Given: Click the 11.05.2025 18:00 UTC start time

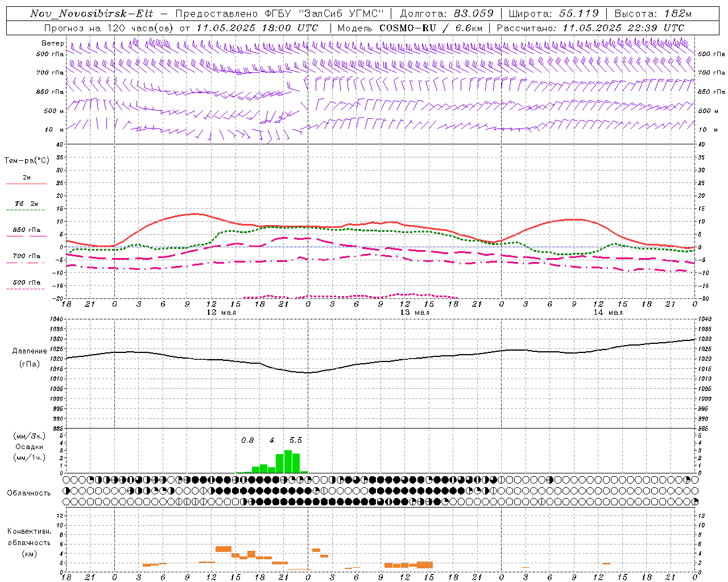Looking at the screenshot, I should [x=257, y=28].
